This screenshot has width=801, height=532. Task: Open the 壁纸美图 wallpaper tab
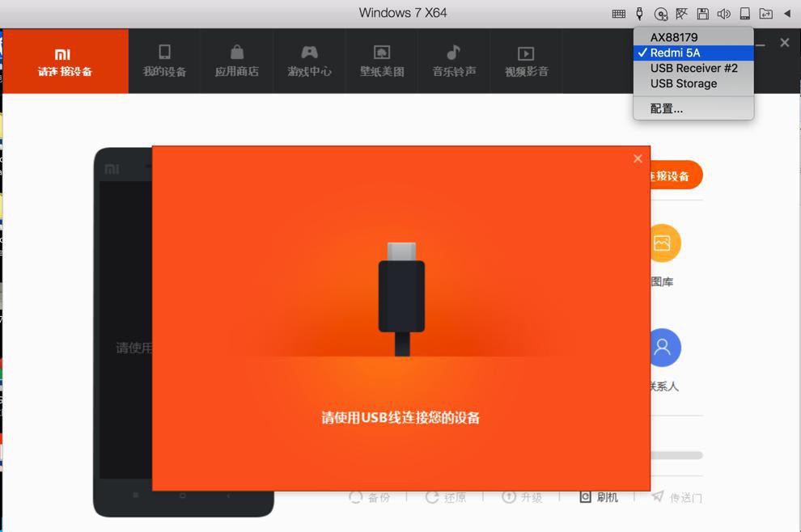pos(382,61)
